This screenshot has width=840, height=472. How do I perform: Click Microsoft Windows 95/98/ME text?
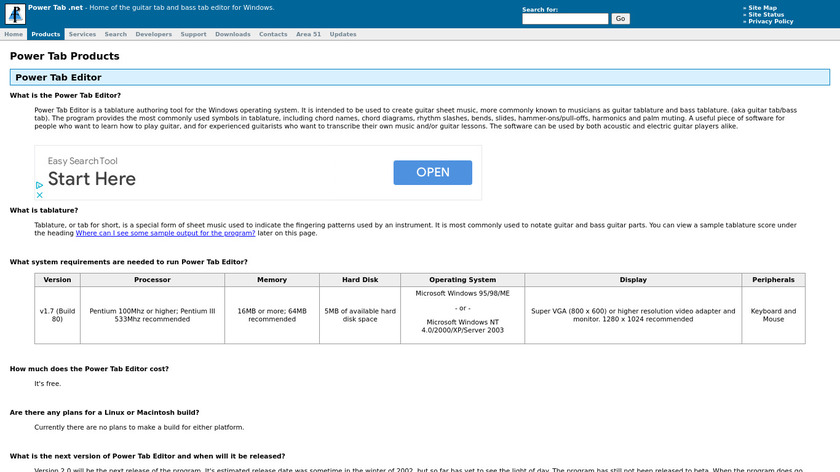[x=462, y=294]
